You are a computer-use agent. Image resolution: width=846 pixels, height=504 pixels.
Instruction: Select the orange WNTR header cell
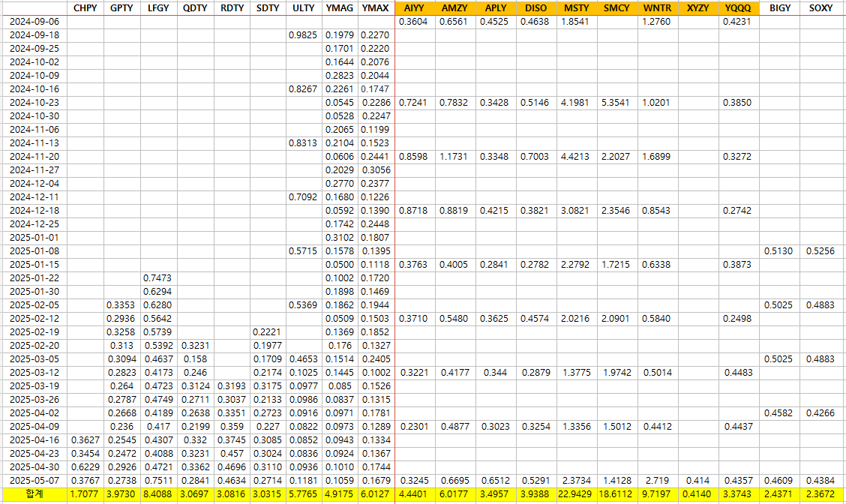657,8
